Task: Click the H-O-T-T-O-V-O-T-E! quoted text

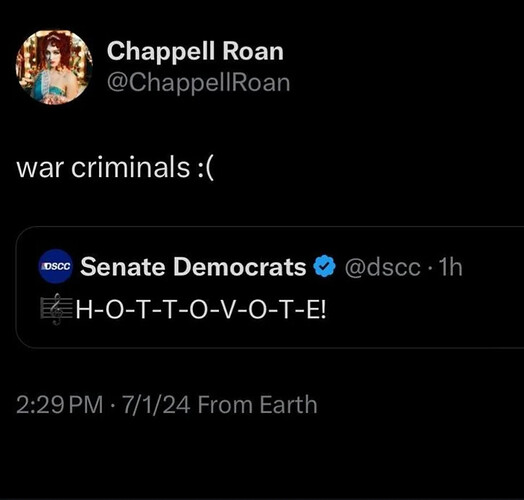Action: point(201,310)
